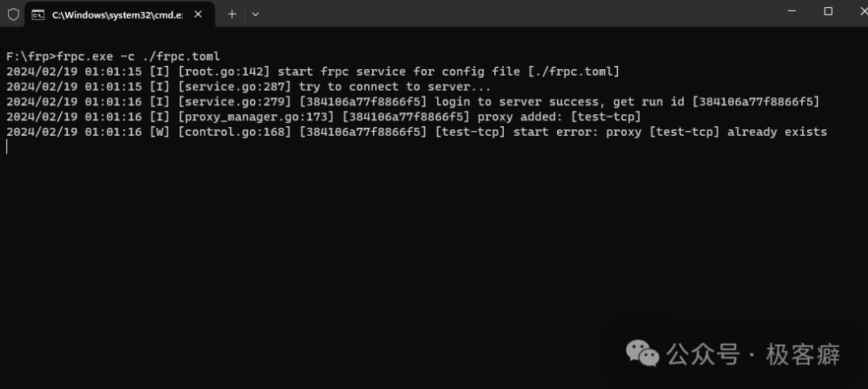
Task: Click the cmd icon on the tab
Action: pos(38,14)
